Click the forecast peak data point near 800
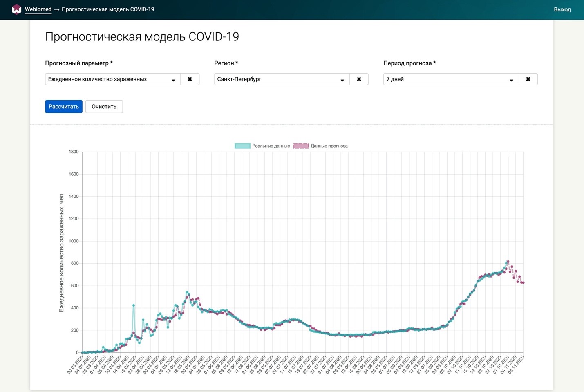 tap(508, 262)
